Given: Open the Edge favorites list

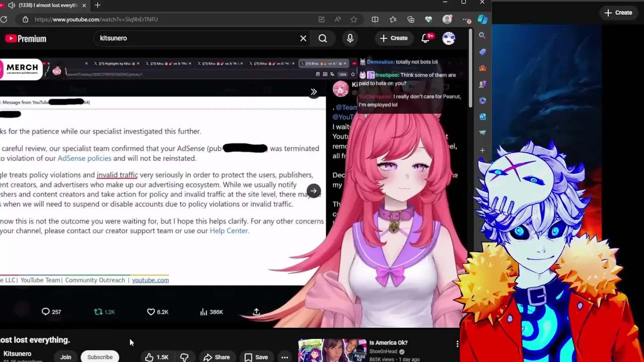Looking at the screenshot, I should pos(393,20).
